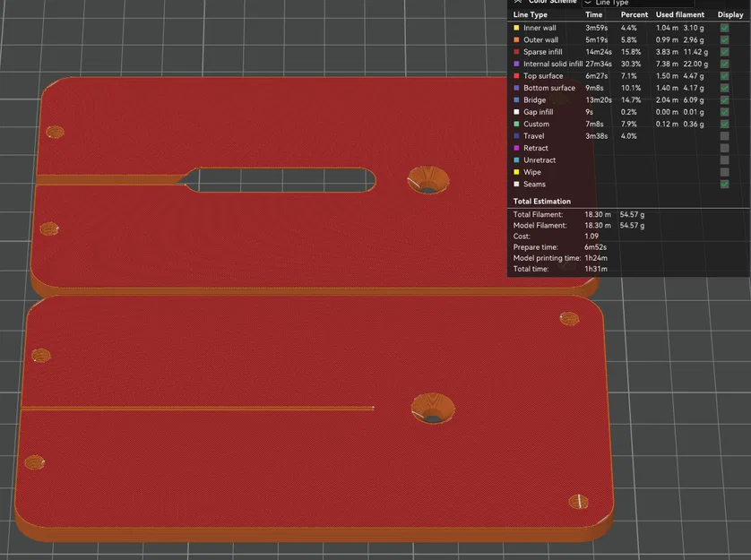This screenshot has height=560, width=751.
Task: Click the Retract magenta color swatch
Action: coord(516,148)
